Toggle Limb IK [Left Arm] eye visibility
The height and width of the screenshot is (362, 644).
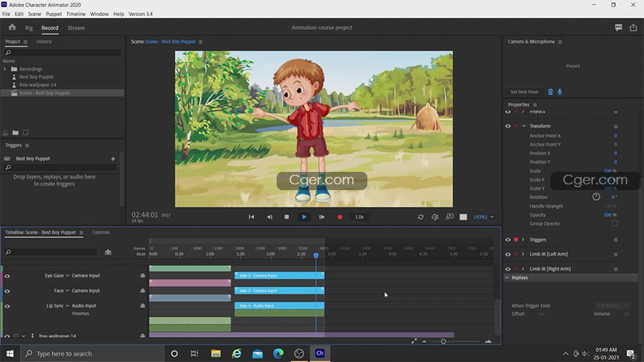point(508,254)
